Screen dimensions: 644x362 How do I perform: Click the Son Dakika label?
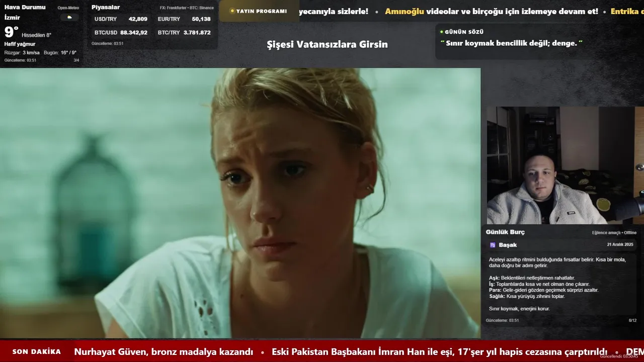37,351
